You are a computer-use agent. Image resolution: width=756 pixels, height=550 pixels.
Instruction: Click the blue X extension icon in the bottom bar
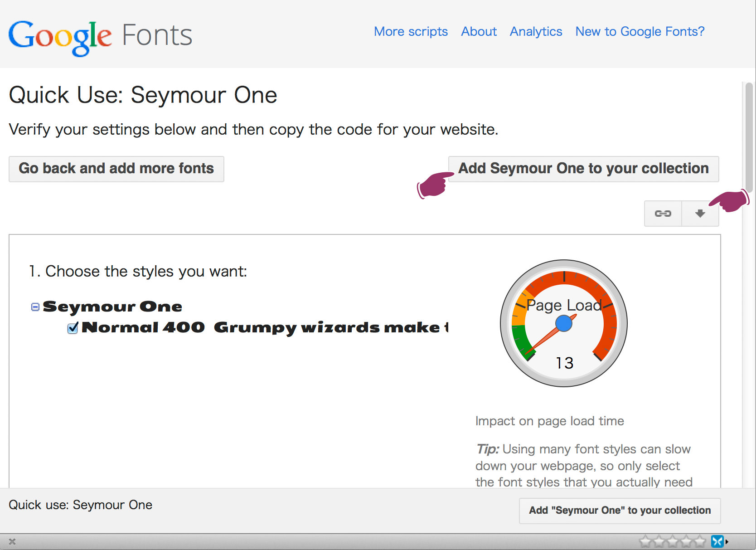pos(717,541)
